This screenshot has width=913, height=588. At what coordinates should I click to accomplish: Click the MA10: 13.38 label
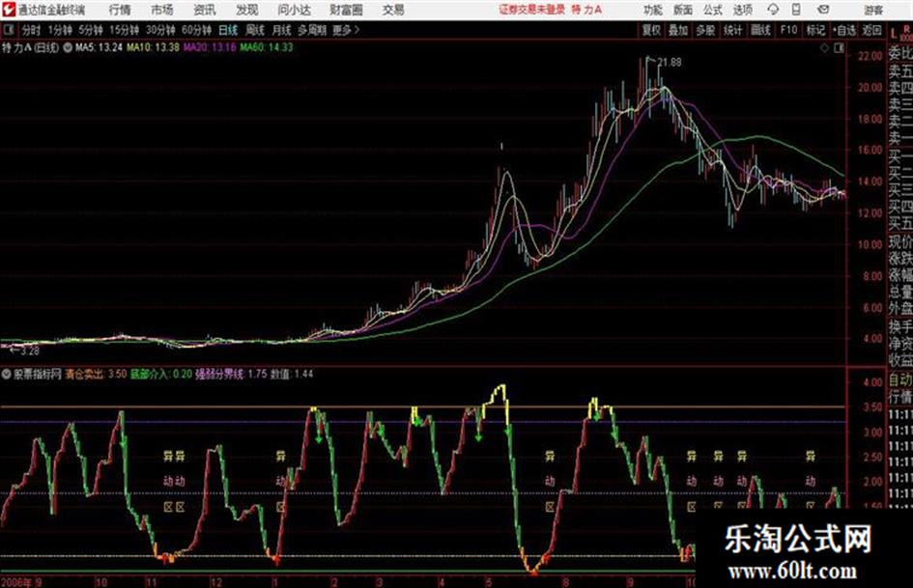(x=154, y=47)
